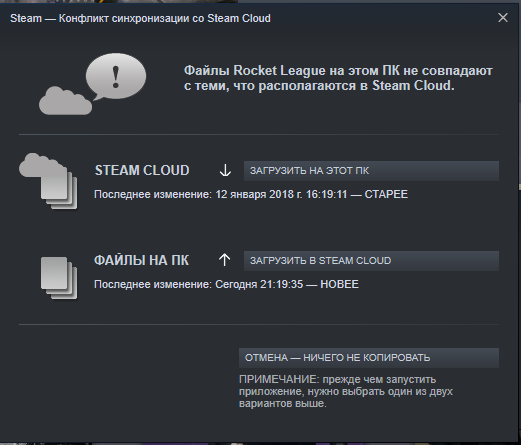This screenshot has width=521, height=445.
Task: Click the local PC files icon
Action: point(59,278)
